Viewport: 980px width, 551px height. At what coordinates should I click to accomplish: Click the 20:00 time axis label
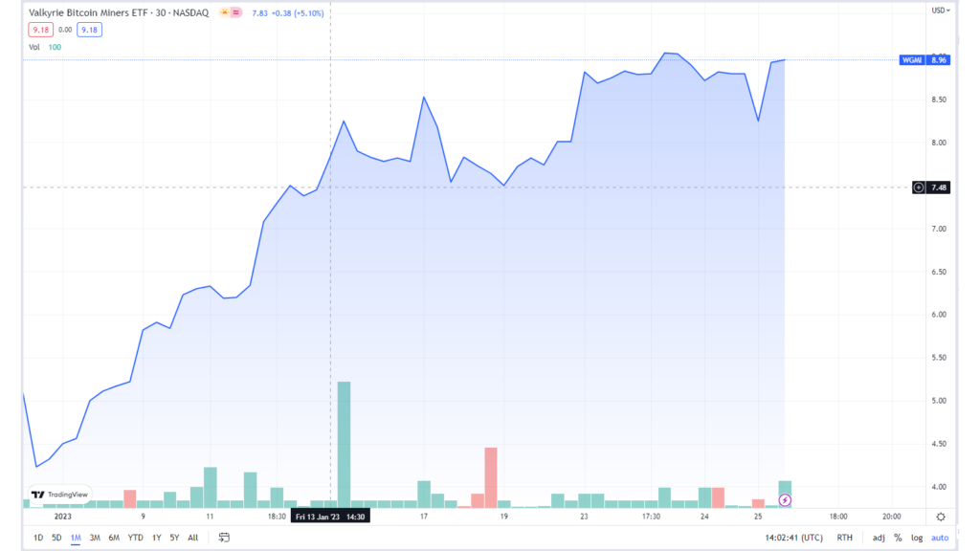tap(892, 517)
